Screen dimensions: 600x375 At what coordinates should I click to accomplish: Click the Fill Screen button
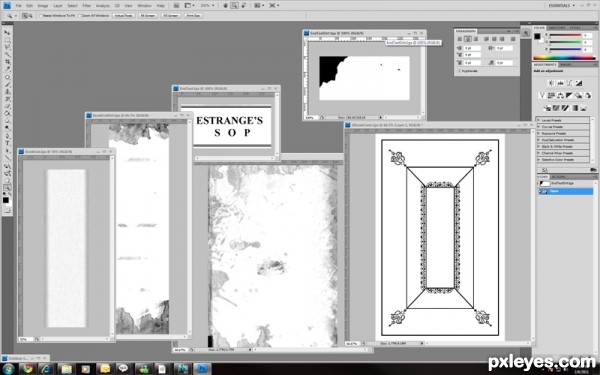tap(170, 16)
